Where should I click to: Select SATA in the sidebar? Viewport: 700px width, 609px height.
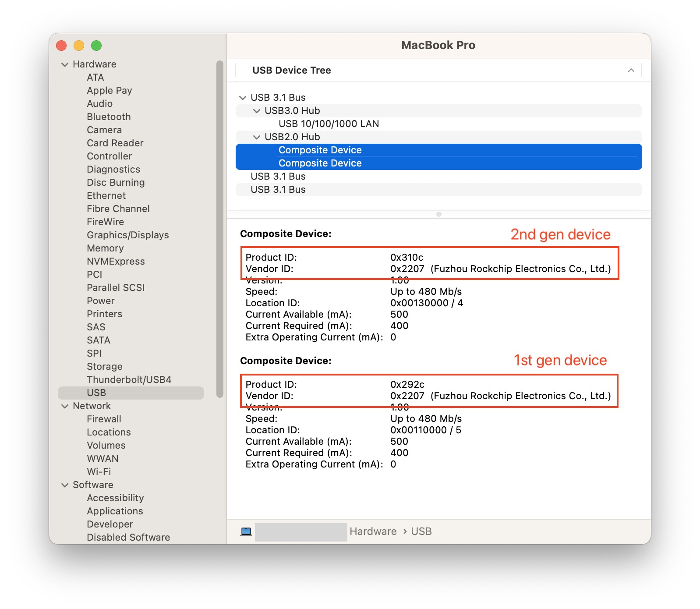(98, 340)
